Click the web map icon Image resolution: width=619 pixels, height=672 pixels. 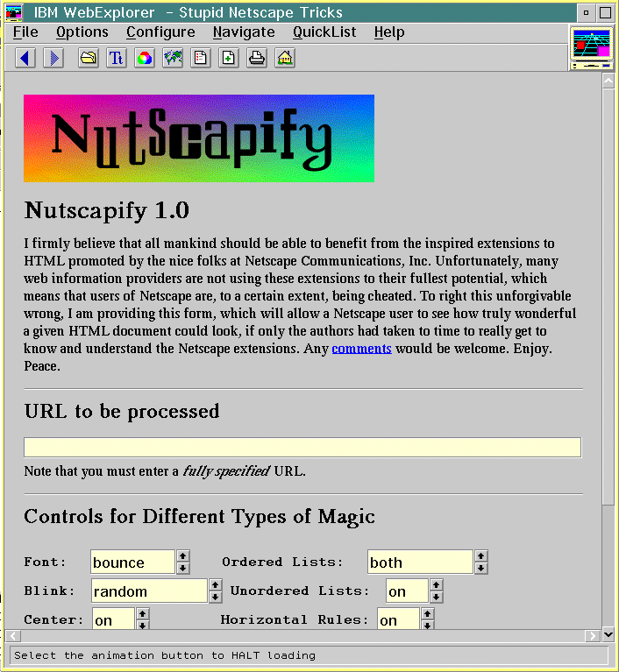point(173,59)
